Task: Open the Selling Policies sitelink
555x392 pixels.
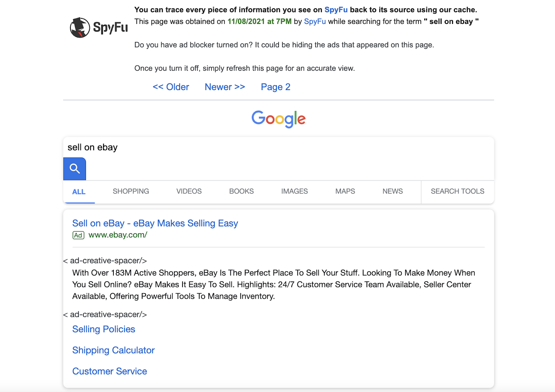Action: click(104, 329)
